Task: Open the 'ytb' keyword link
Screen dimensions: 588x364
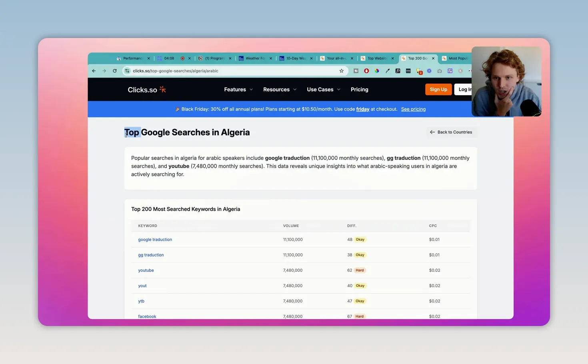Action: [141, 301]
